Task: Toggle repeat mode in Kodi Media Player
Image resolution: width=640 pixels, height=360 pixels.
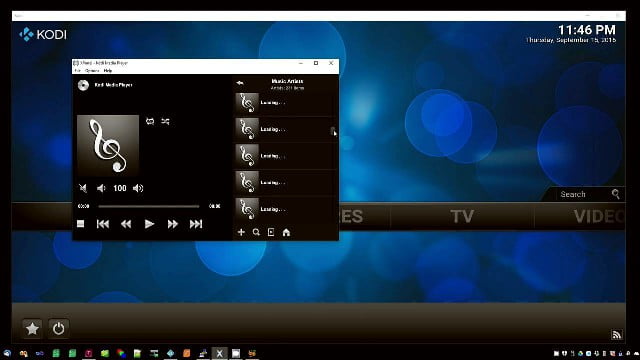Action: (150, 121)
